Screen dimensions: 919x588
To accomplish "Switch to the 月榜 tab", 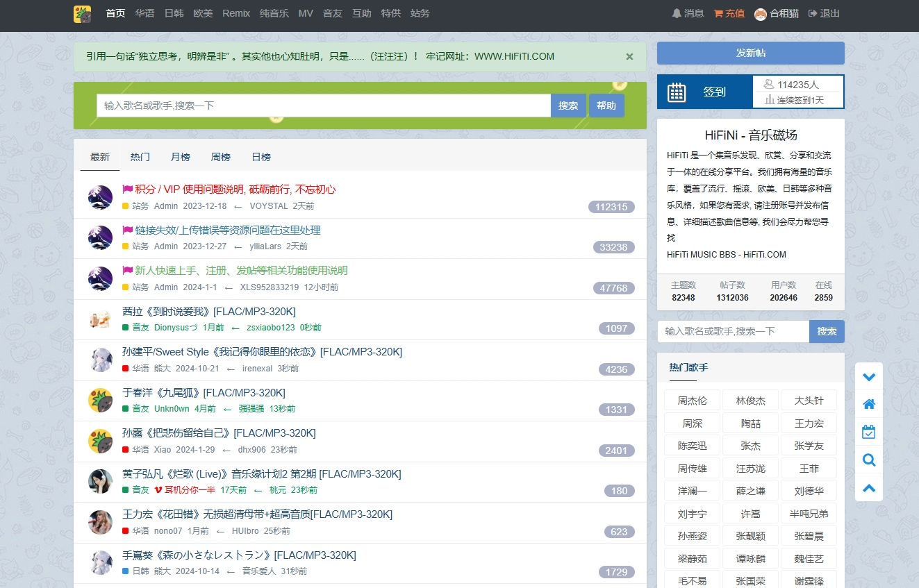I will coord(180,157).
